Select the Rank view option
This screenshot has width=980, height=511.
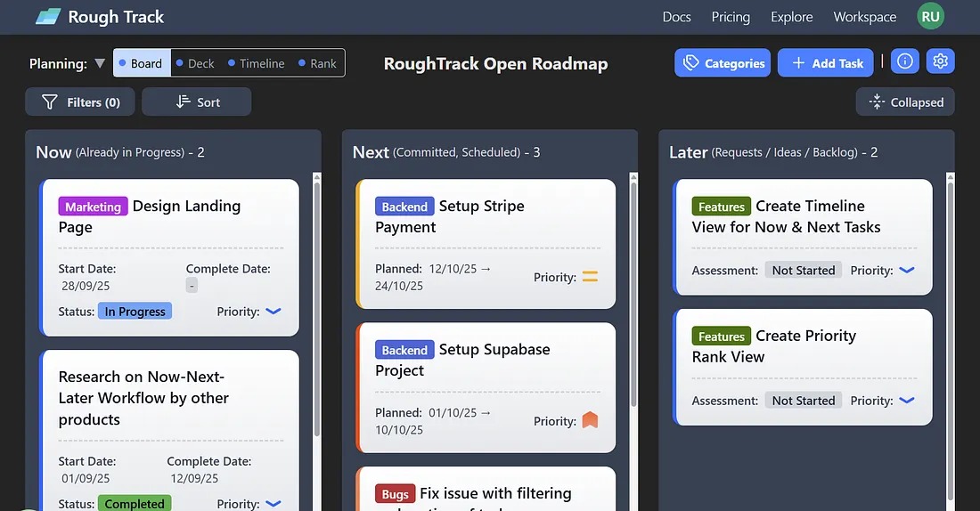tap(317, 63)
